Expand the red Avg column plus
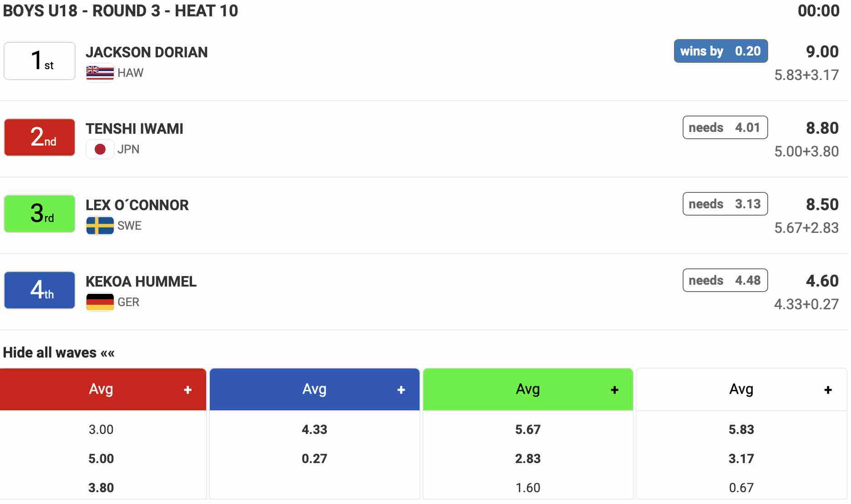 click(x=187, y=390)
